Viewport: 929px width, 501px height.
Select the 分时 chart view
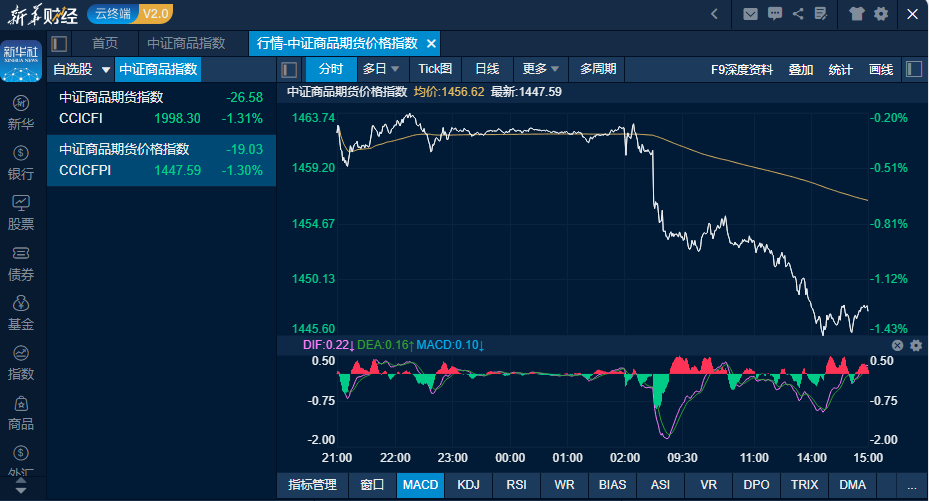click(x=331, y=69)
